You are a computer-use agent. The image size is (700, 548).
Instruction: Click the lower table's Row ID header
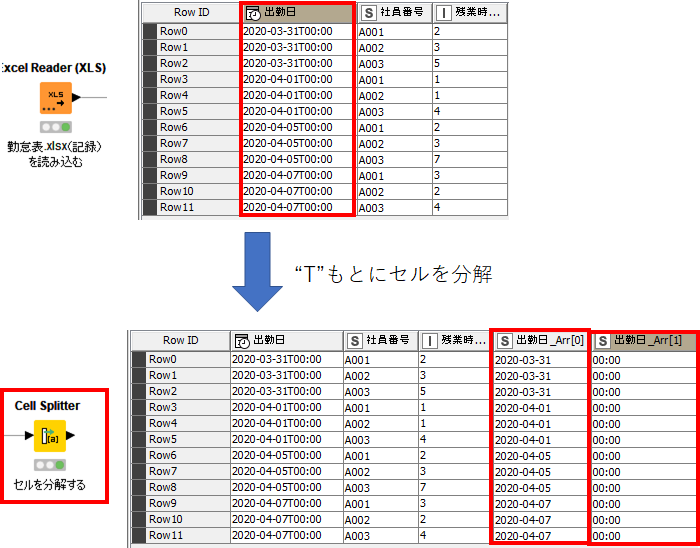pyautogui.click(x=180, y=341)
